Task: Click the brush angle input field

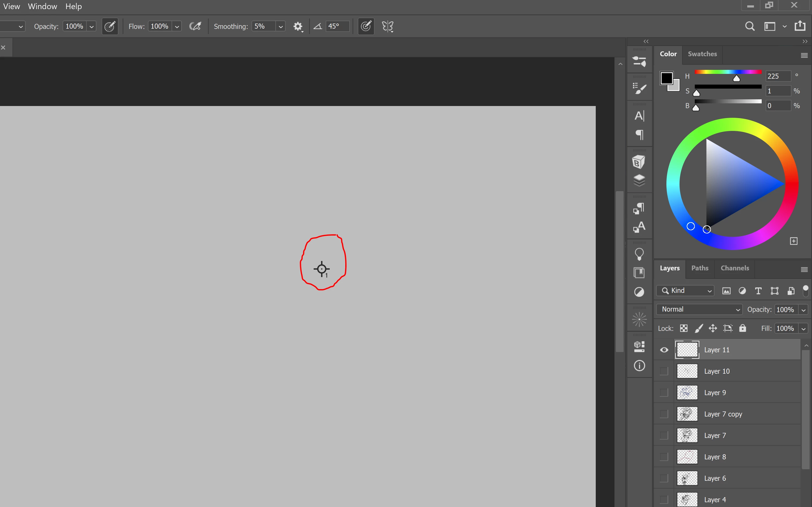Action: [x=337, y=26]
